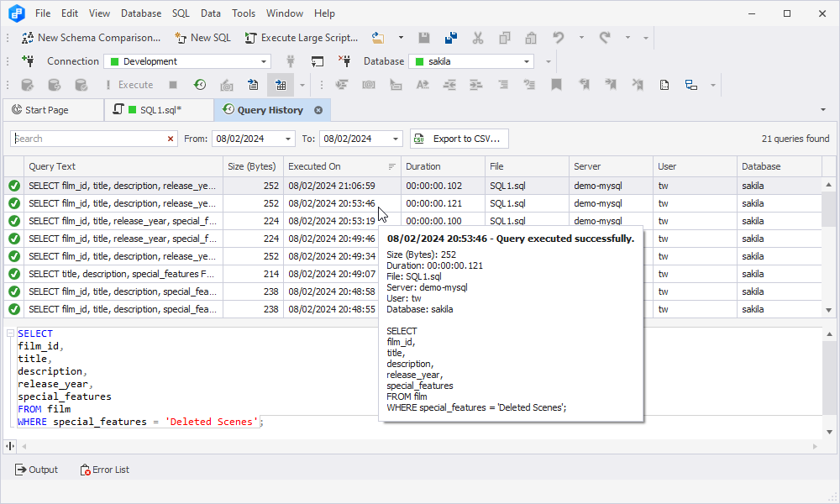
Task: Click the Decrease Indent icon
Action: click(x=449, y=85)
